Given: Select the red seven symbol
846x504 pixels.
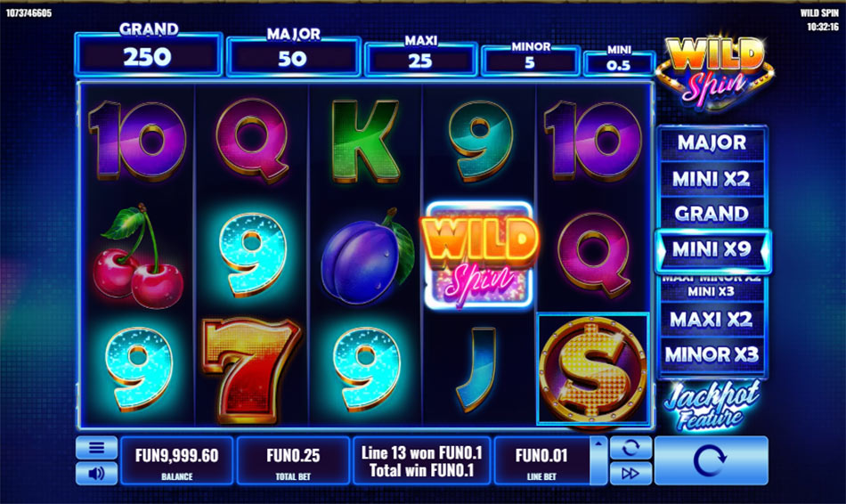Looking at the screenshot, I should 251,370.
